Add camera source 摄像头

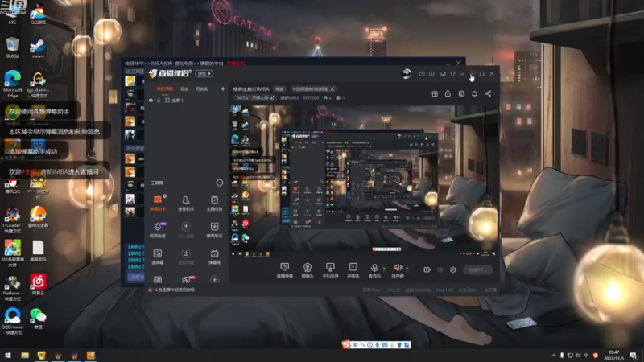coord(308,270)
